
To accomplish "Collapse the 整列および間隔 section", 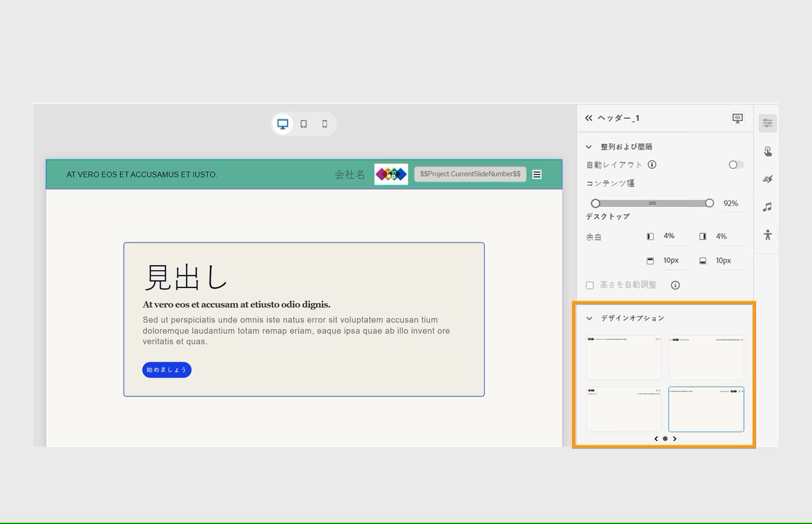I will (589, 147).
